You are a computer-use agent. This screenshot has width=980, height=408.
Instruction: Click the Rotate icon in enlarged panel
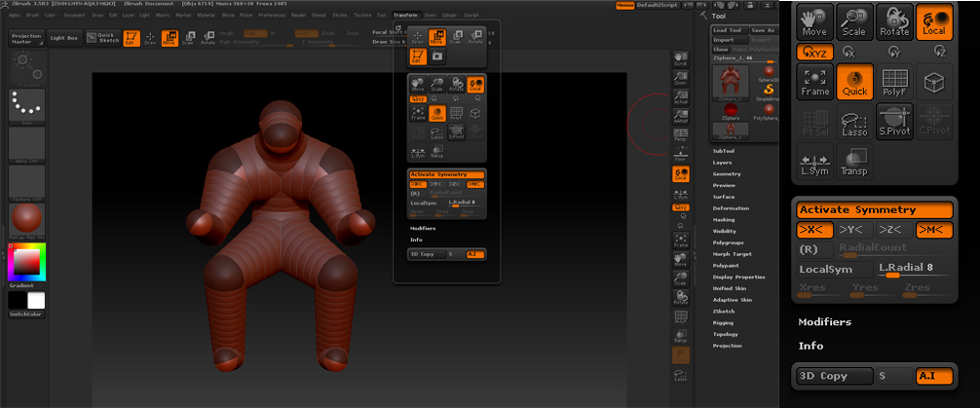(894, 23)
